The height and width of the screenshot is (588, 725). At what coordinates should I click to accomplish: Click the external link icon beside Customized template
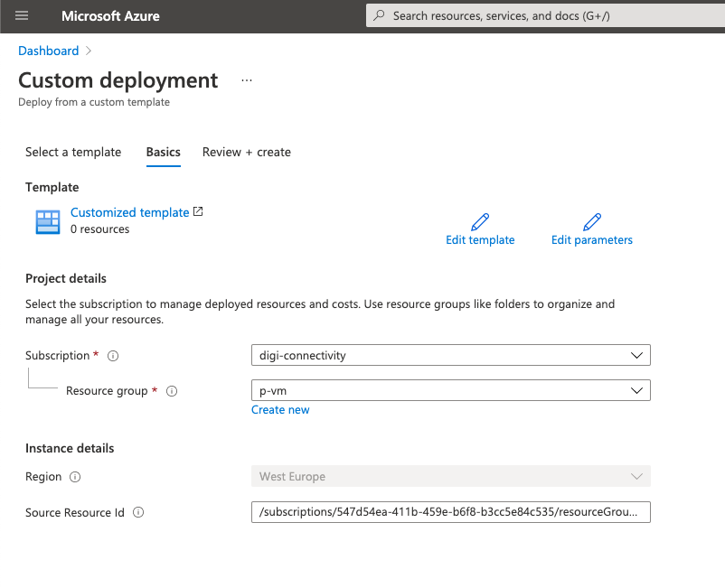tap(198, 211)
